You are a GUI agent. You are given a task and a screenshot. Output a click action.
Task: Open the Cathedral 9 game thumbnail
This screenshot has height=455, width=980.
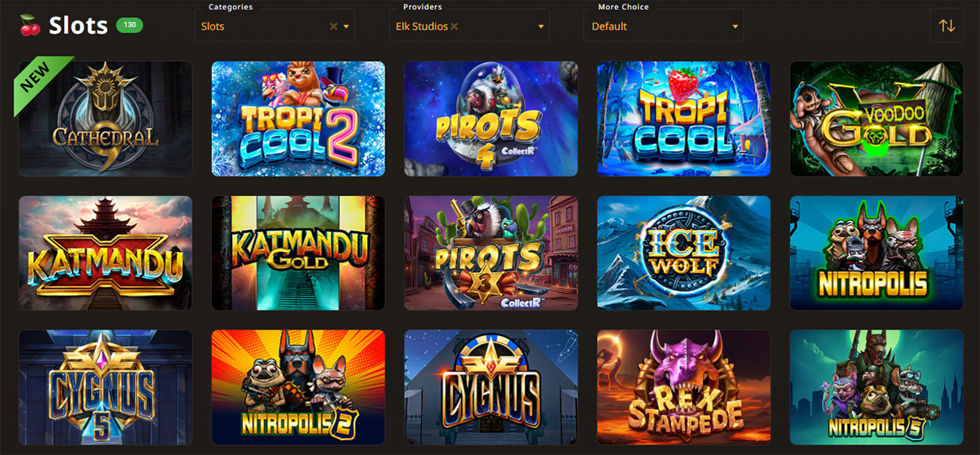106,118
